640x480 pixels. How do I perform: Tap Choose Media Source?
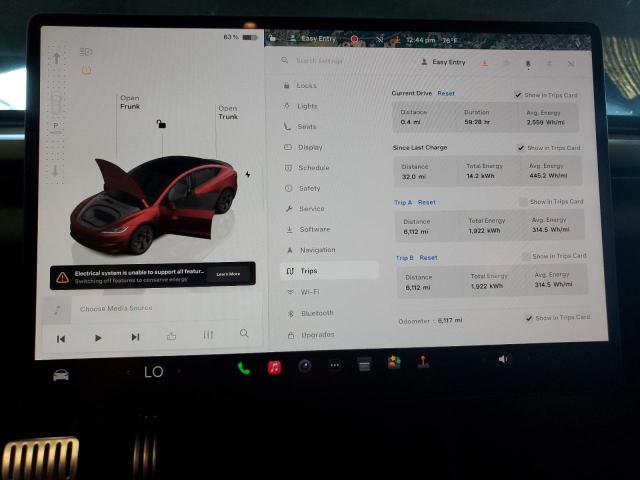point(116,308)
